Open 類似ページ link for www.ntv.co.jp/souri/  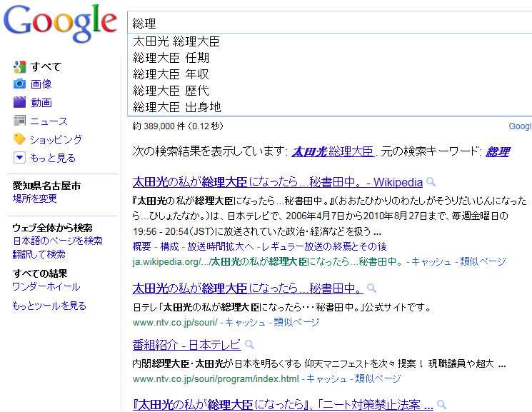coord(296,322)
